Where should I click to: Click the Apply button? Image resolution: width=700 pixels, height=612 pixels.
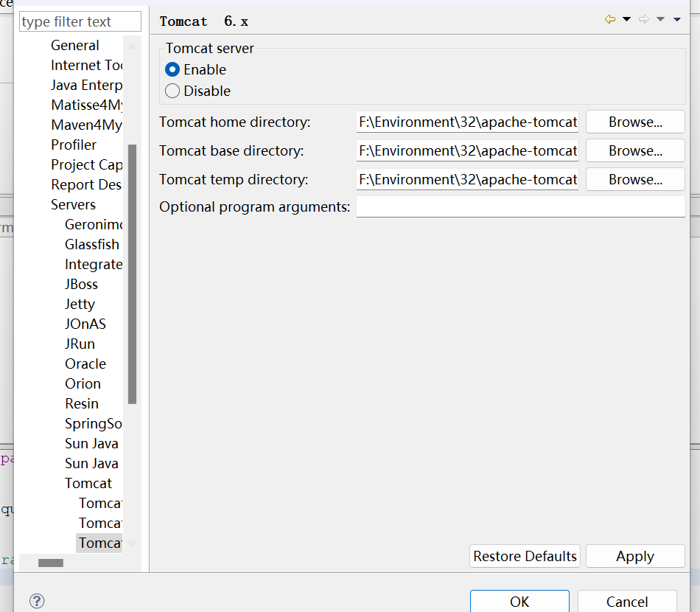pyautogui.click(x=635, y=556)
